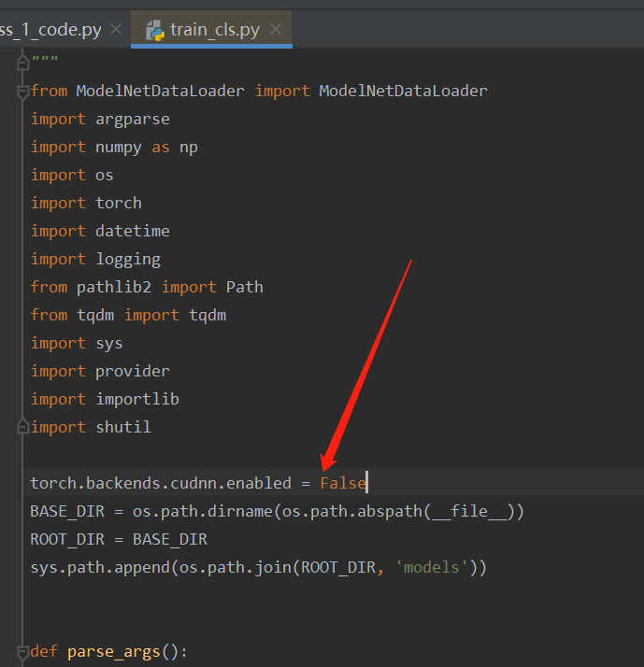Click 'pathlib2' in the from-import line
Viewport: 644px width, 667px height.
114,287
